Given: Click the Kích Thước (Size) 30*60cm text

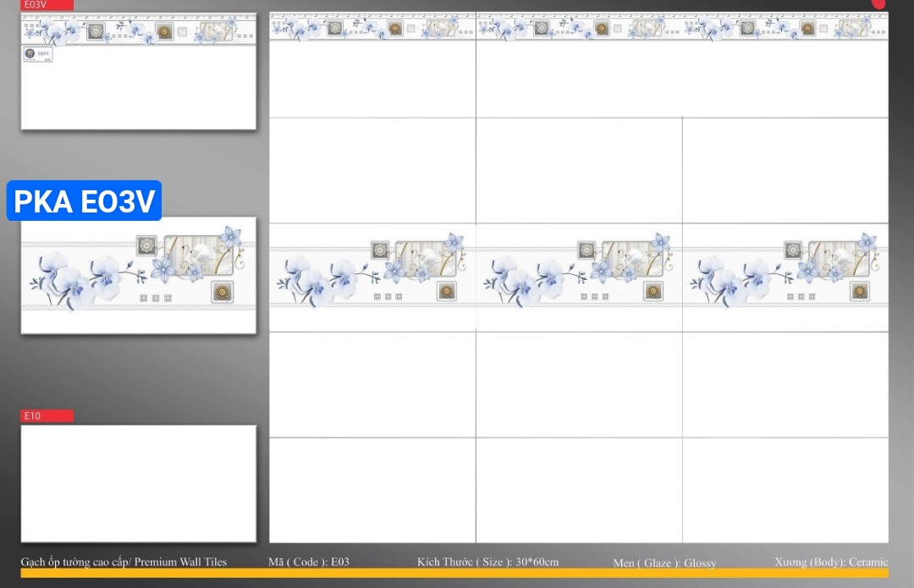Looking at the screenshot, I should click(x=487, y=562).
